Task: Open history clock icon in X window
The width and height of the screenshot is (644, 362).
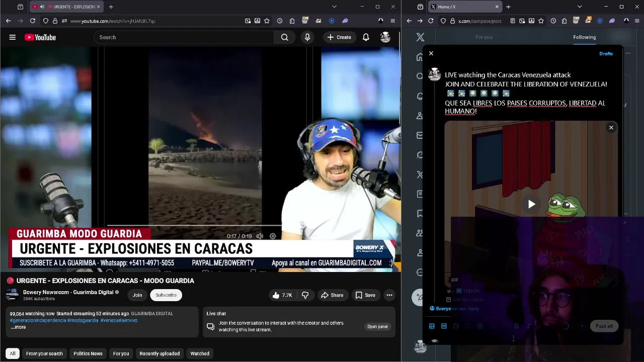Action: point(553,21)
